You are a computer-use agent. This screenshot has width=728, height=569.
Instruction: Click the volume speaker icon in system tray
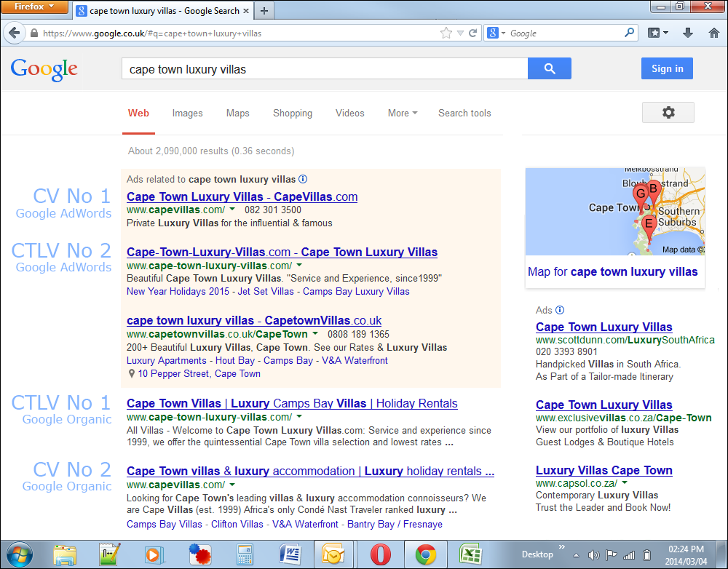click(593, 555)
